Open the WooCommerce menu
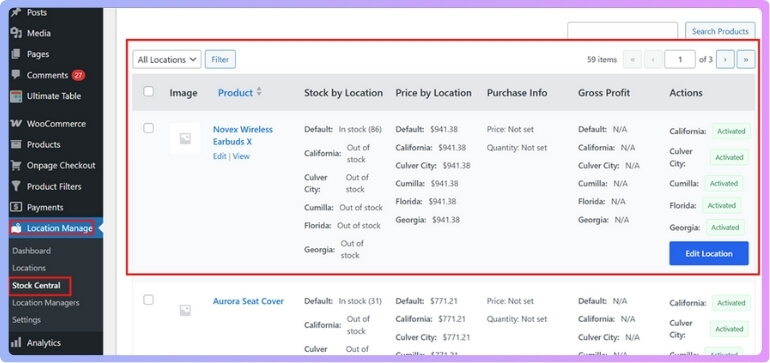 (x=56, y=123)
